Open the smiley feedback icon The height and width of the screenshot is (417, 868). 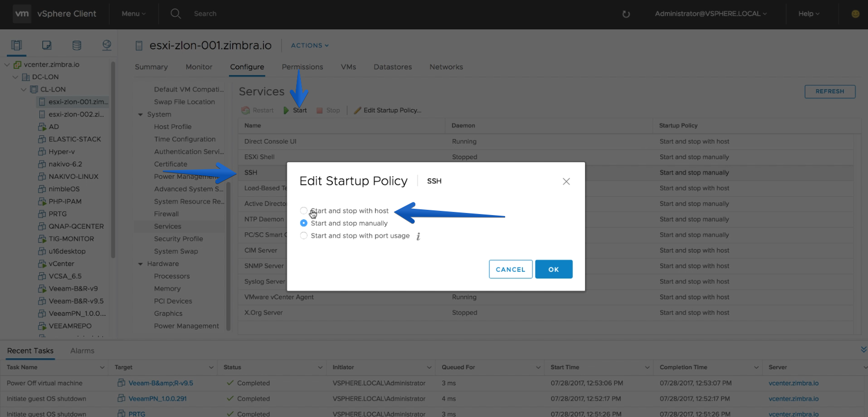pos(855,14)
